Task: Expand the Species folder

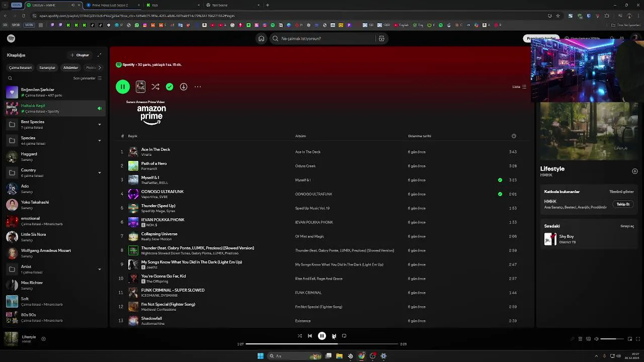Action: [99, 140]
